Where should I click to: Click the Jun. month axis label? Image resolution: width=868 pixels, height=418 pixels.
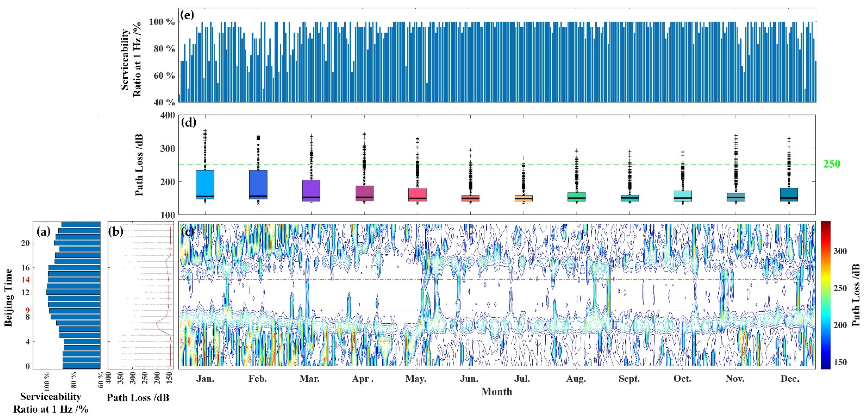coord(469,379)
